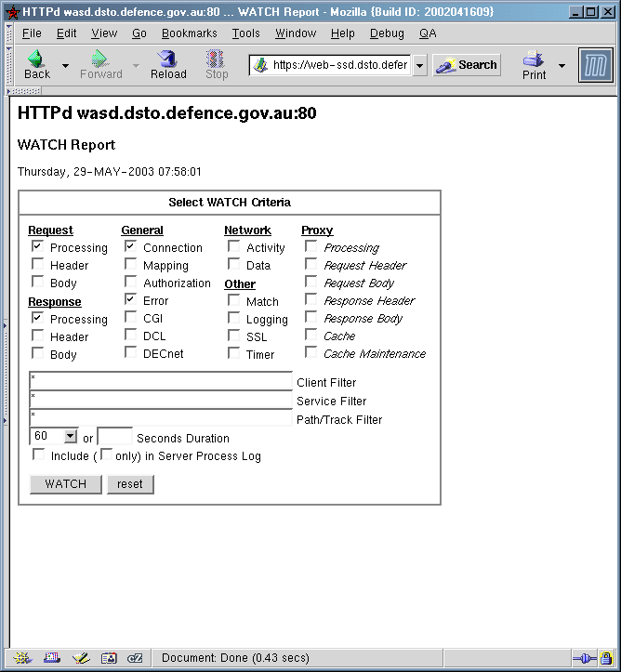Enable the CGI checkbox
Viewport: 621px width, 672px height.
click(131, 317)
